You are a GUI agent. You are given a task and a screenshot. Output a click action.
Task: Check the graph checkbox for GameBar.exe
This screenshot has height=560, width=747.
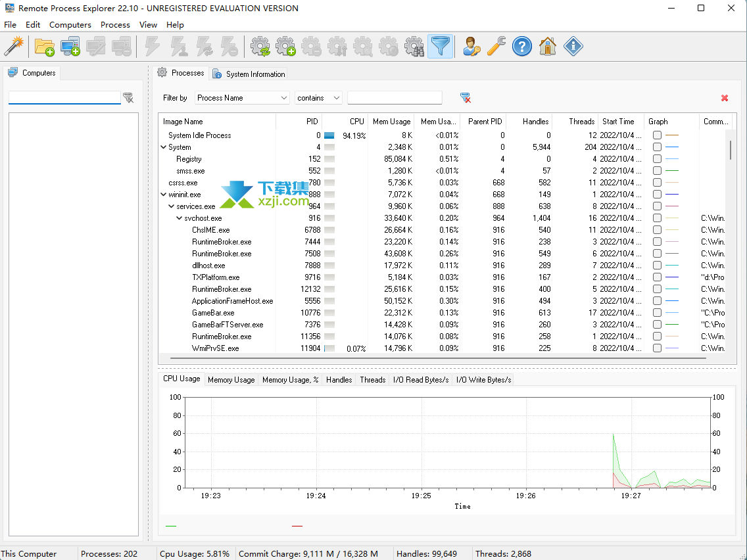[657, 313]
